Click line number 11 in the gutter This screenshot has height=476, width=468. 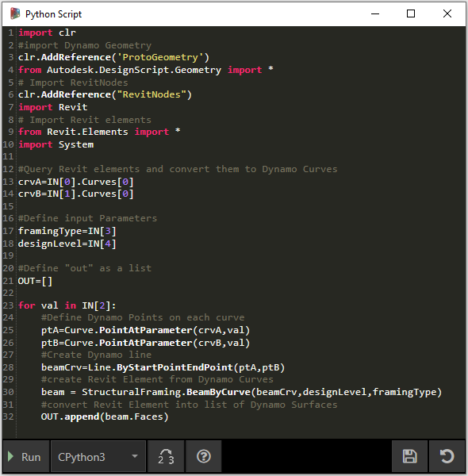[x=8, y=156]
